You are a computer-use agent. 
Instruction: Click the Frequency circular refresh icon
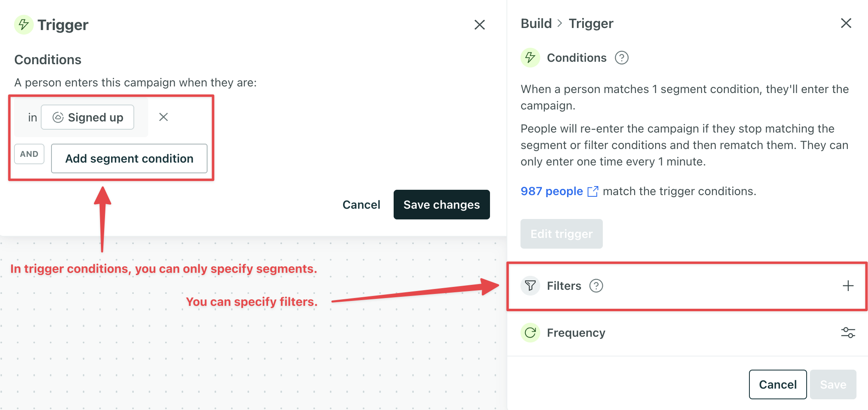pos(530,332)
